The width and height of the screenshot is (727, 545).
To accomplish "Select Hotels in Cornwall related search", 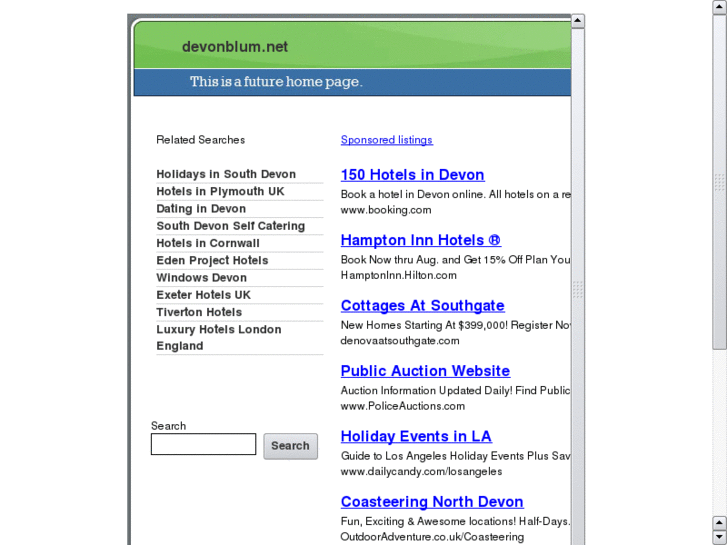I will click(x=208, y=243).
